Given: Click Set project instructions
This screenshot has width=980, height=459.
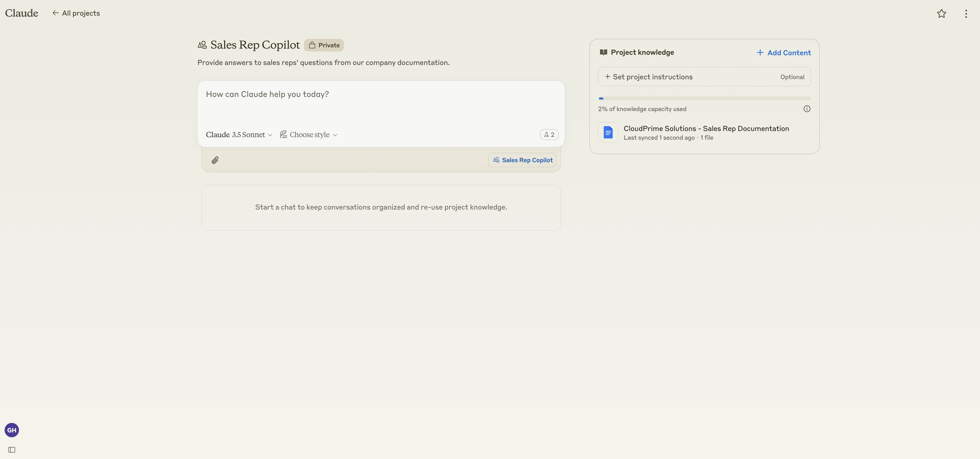Looking at the screenshot, I should pyautogui.click(x=653, y=77).
